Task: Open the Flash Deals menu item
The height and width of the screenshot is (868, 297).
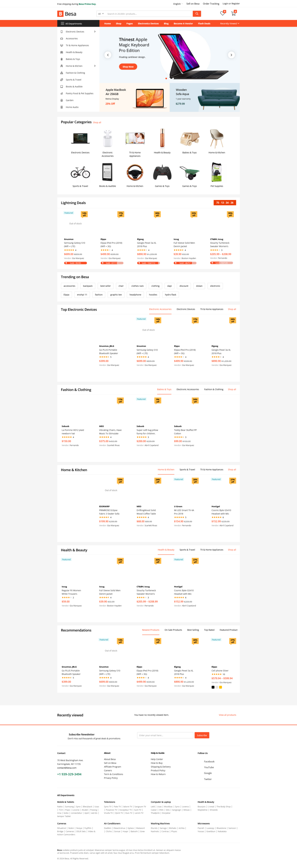Action: pyautogui.click(x=204, y=23)
